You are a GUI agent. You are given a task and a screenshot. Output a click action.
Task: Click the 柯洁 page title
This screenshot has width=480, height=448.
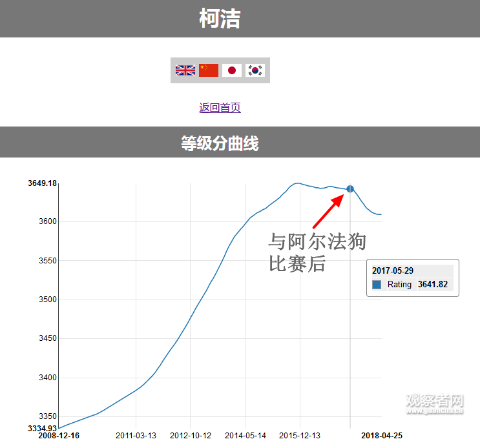pyautogui.click(x=220, y=18)
